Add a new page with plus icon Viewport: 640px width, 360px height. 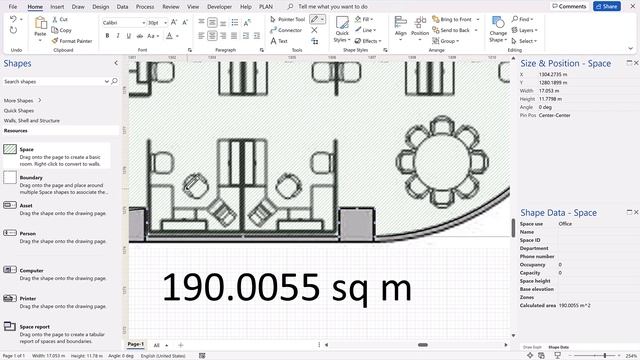coord(181,345)
